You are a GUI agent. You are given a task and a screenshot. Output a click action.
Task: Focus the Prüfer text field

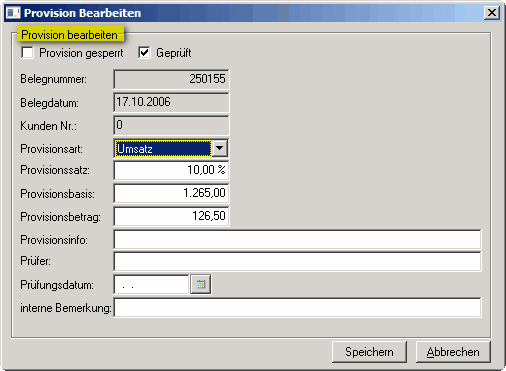[297, 261]
